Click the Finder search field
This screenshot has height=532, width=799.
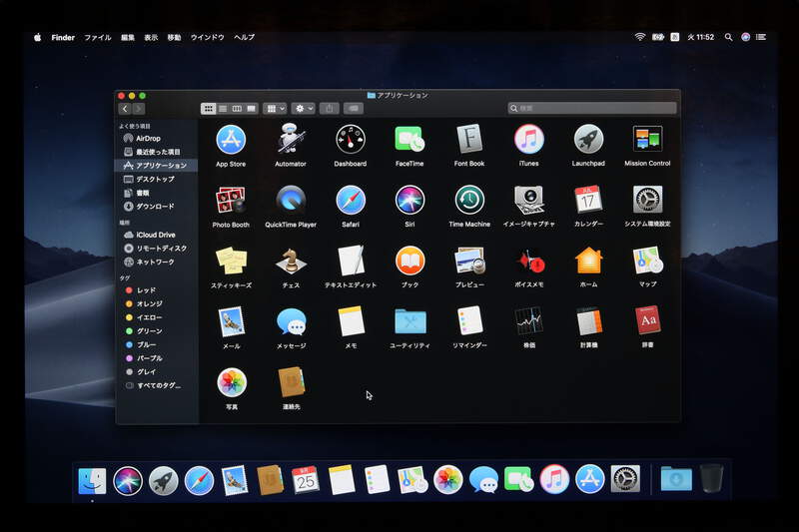coord(592,108)
